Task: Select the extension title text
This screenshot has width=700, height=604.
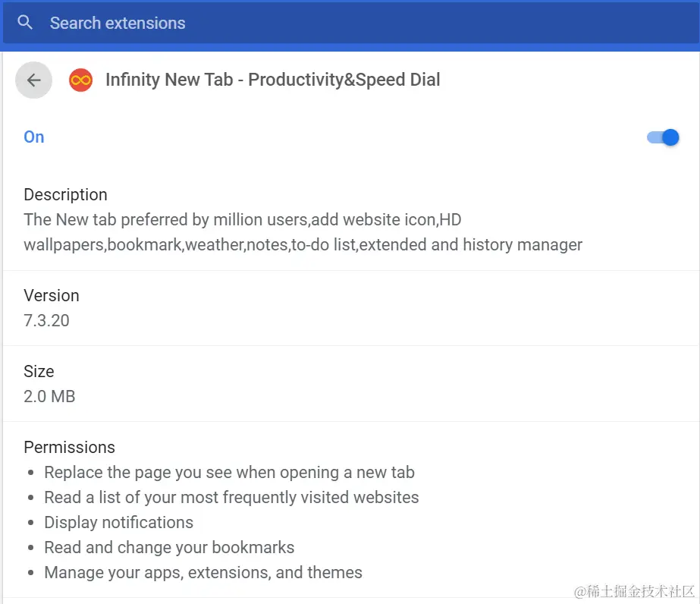Action: (273, 80)
